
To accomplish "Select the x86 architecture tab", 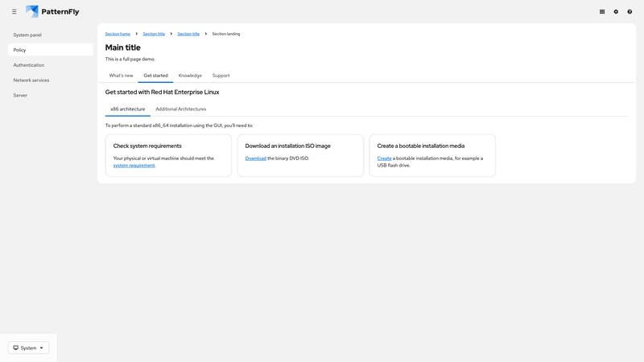I will tap(127, 109).
